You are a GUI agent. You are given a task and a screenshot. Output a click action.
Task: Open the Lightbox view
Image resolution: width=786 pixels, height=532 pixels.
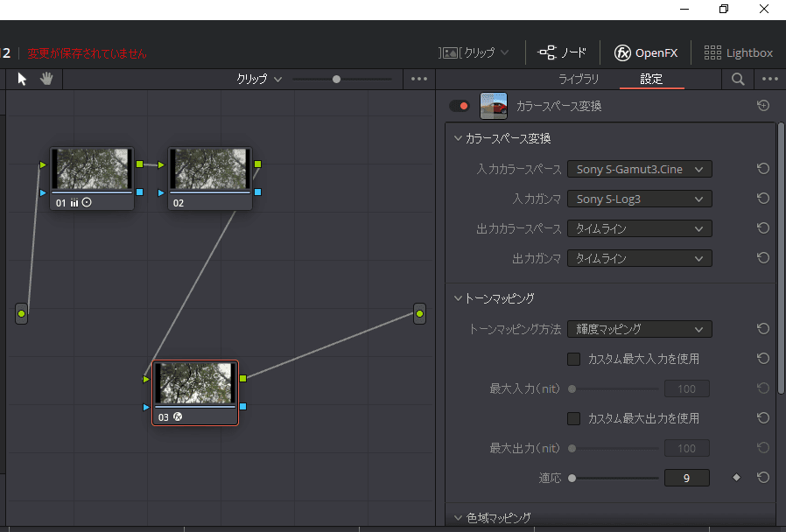click(x=739, y=52)
